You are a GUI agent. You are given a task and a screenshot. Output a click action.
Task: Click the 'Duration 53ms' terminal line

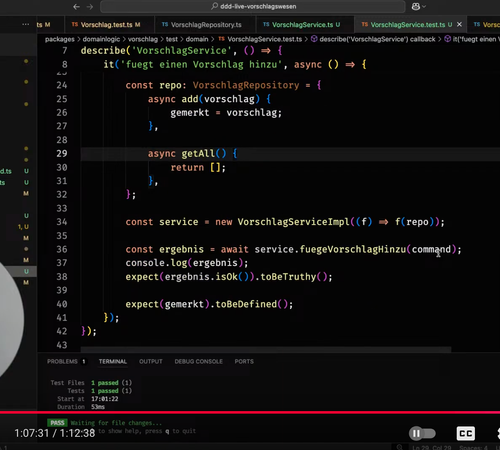coord(81,407)
